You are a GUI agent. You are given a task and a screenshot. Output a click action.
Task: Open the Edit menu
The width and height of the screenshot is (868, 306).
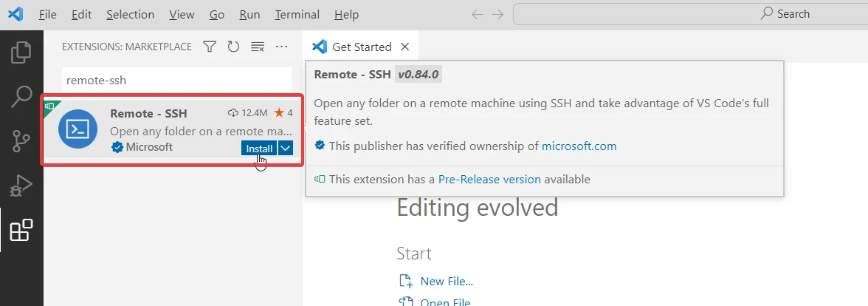tap(81, 15)
